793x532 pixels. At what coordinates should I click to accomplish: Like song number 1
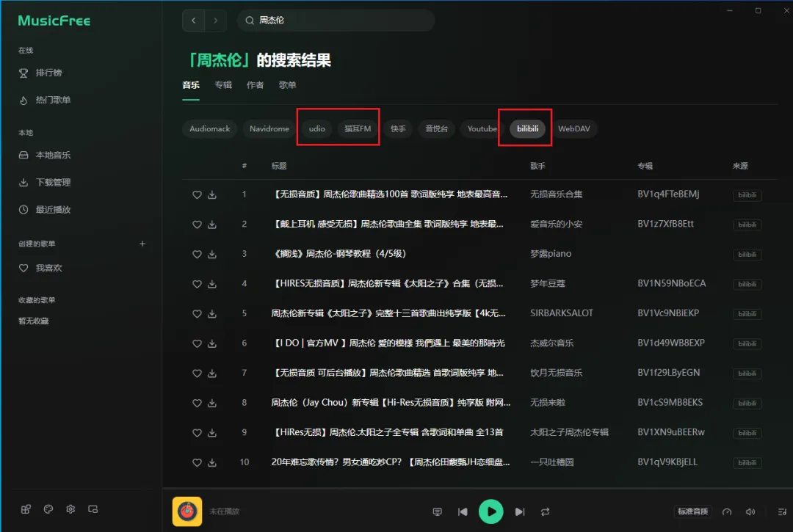pos(197,194)
